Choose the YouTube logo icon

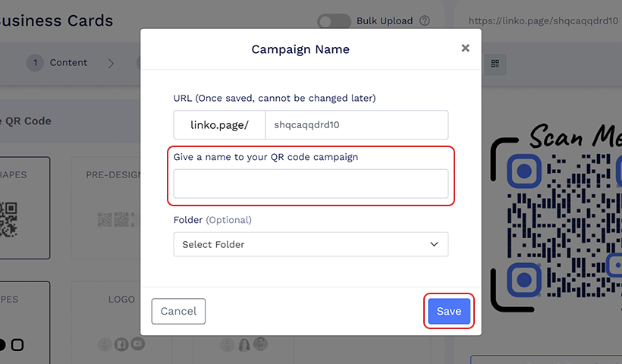click(x=137, y=344)
